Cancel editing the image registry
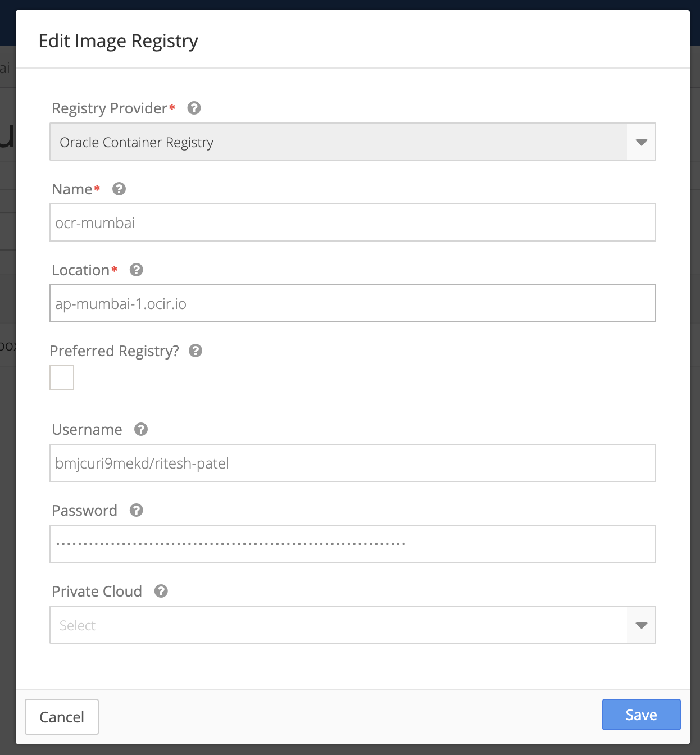The image size is (700, 755). click(x=62, y=717)
